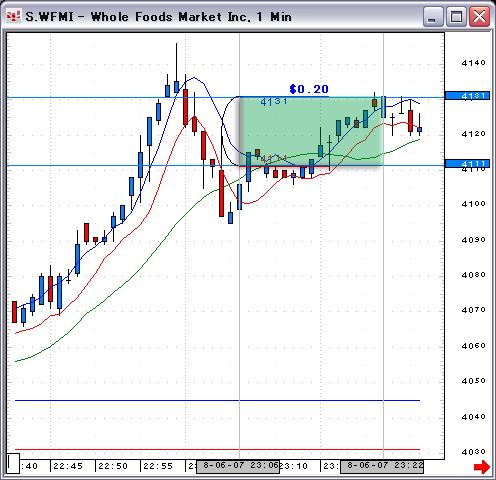Select the blue 4111 price tag on the axis

[x=467, y=163]
